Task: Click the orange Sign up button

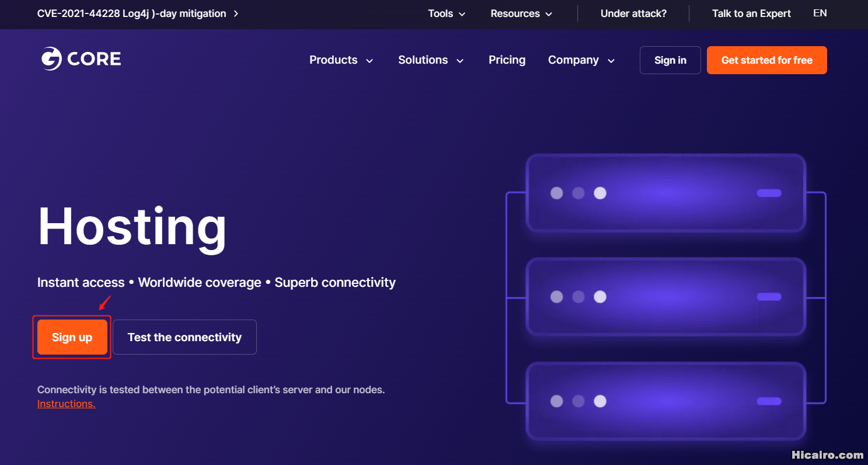Action: pyautogui.click(x=72, y=337)
